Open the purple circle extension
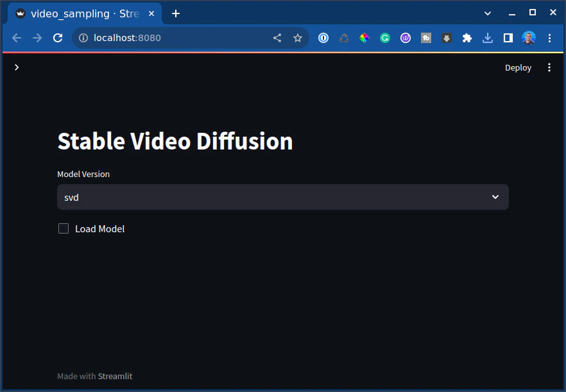 click(406, 38)
